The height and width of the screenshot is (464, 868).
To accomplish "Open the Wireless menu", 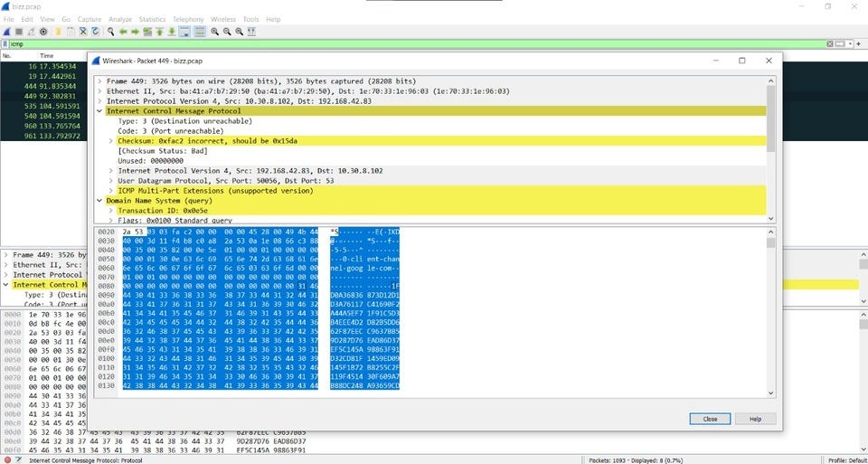I will (x=223, y=19).
